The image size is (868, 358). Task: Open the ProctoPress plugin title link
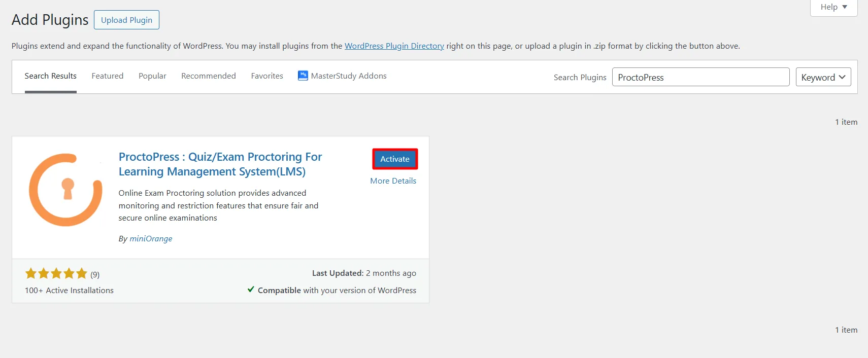coord(220,164)
